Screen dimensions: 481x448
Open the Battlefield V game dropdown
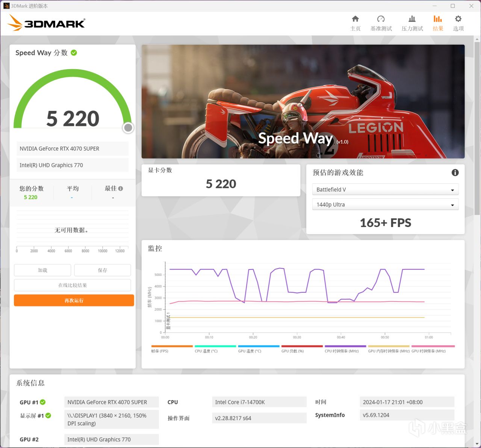386,189
